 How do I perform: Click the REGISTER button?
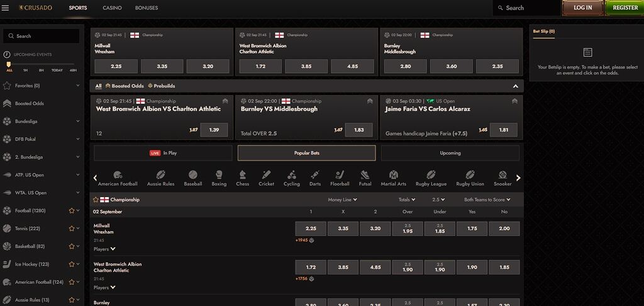(x=625, y=8)
